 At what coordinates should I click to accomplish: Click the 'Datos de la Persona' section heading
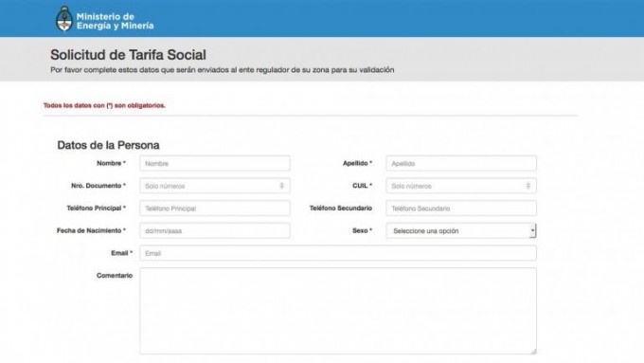click(108, 145)
